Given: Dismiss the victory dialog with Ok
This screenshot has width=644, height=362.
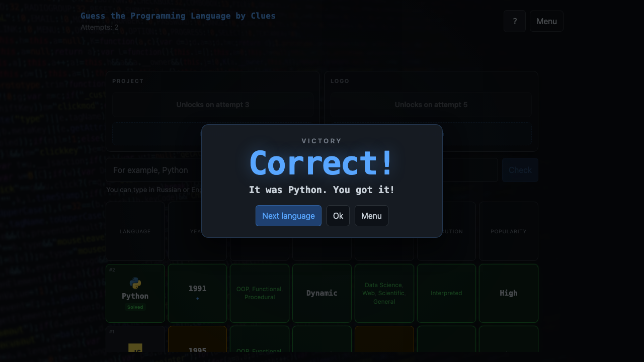Looking at the screenshot, I should tap(338, 216).
